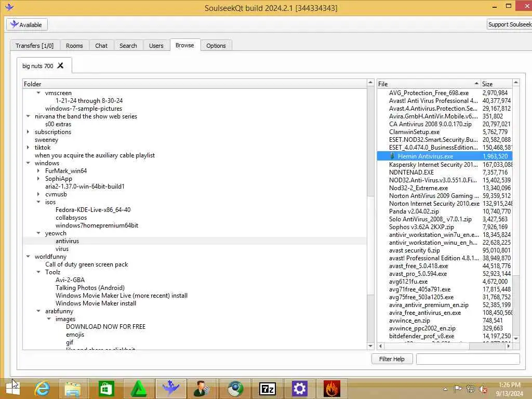This screenshot has height=399, width=532.
Task: Select the Avi-2-GBA folder
Action: click(x=70, y=280)
